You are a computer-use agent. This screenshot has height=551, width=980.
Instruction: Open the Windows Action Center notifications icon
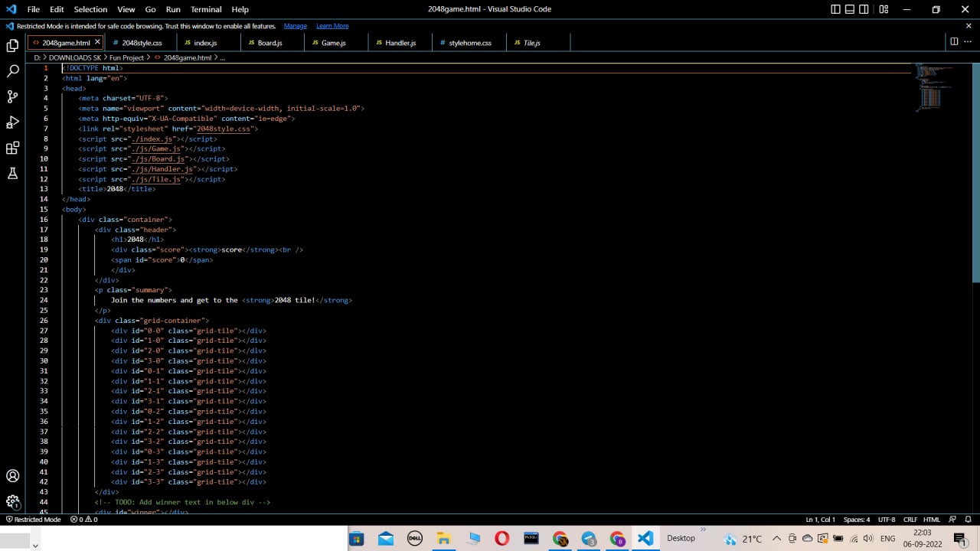tap(959, 539)
